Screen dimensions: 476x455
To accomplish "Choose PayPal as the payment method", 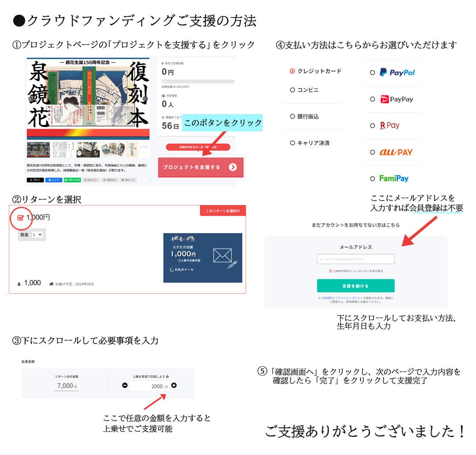I will (372, 73).
